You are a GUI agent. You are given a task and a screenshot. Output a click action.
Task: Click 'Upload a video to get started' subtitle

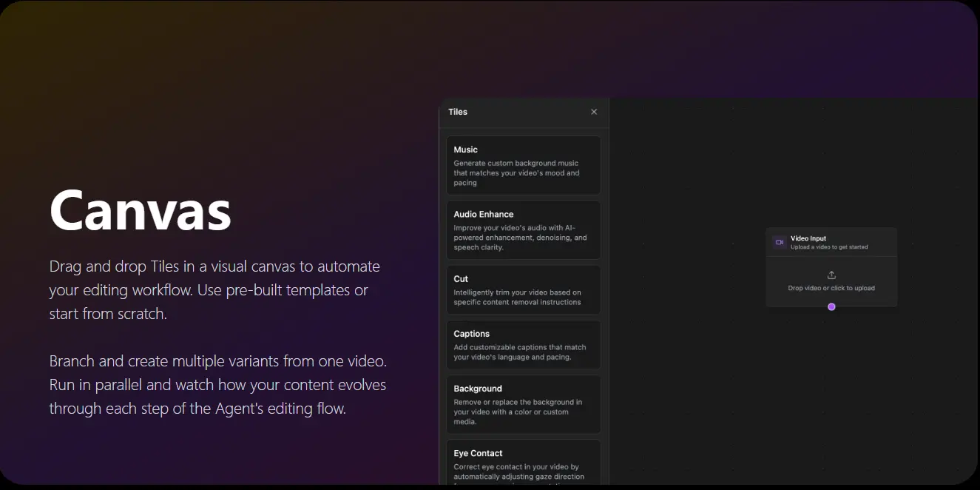coord(829,247)
